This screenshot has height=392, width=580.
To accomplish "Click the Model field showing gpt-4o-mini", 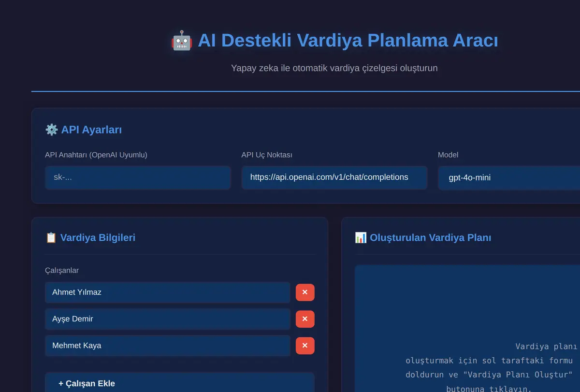I will click(509, 177).
